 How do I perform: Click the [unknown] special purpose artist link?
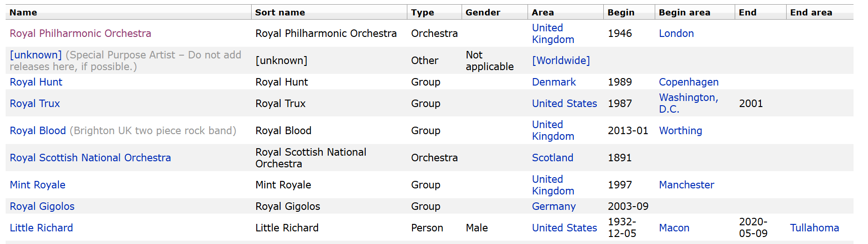click(36, 55)
